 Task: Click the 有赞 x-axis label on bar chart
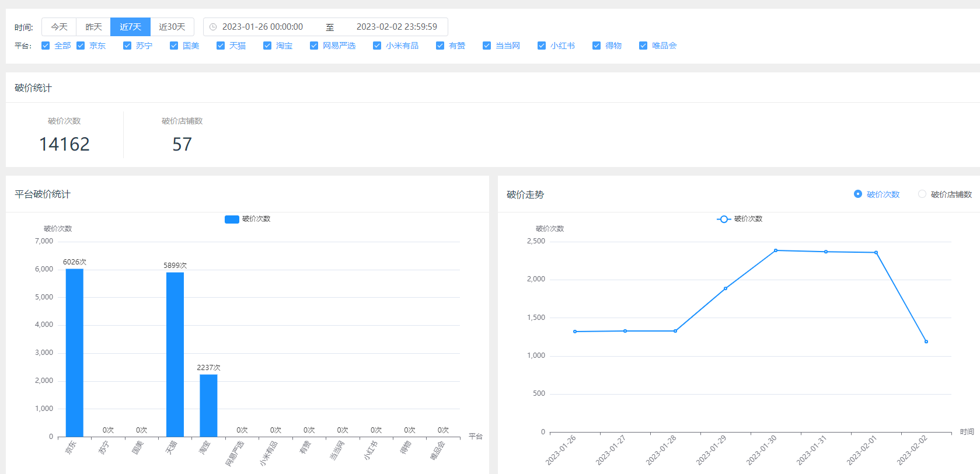[x=305, y=448]
